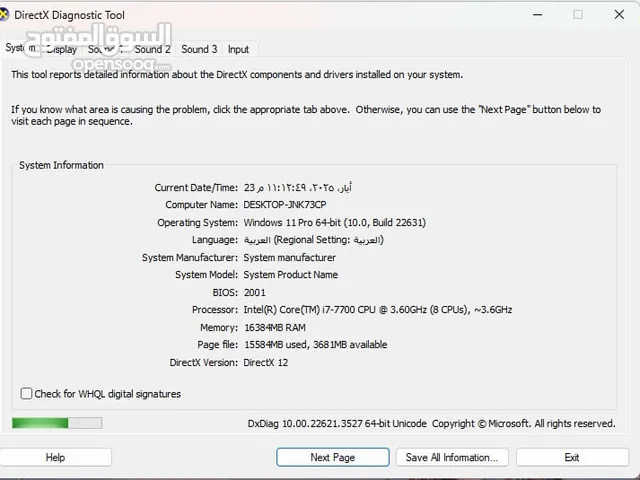Click the Language regional setting value
This screenshot has width=640, height=480.
(313, 240)
